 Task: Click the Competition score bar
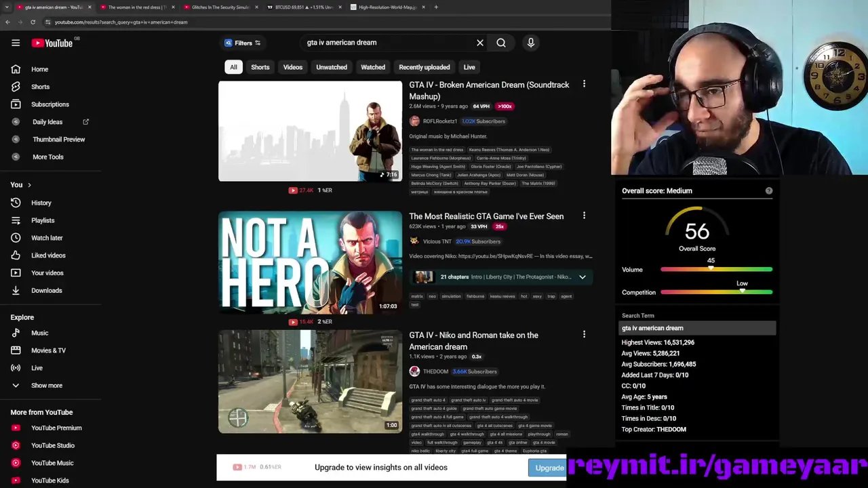pos(716,292)
